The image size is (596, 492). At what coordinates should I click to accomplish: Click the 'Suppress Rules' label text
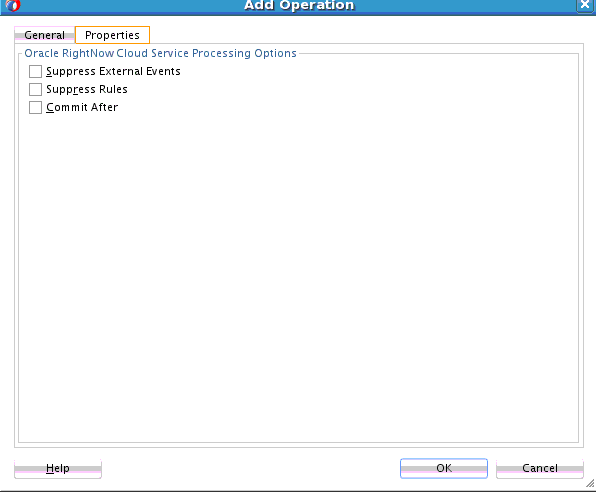click(x=87, y=89)
